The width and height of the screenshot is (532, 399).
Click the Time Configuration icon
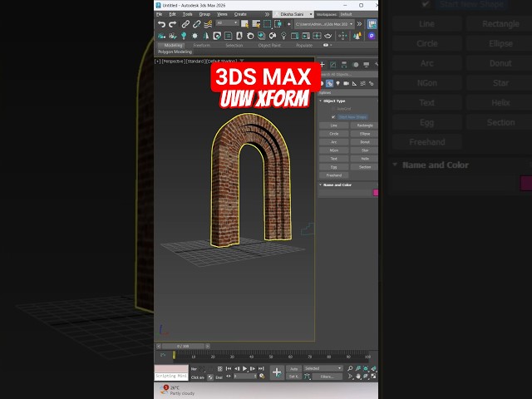pos(262,376)
